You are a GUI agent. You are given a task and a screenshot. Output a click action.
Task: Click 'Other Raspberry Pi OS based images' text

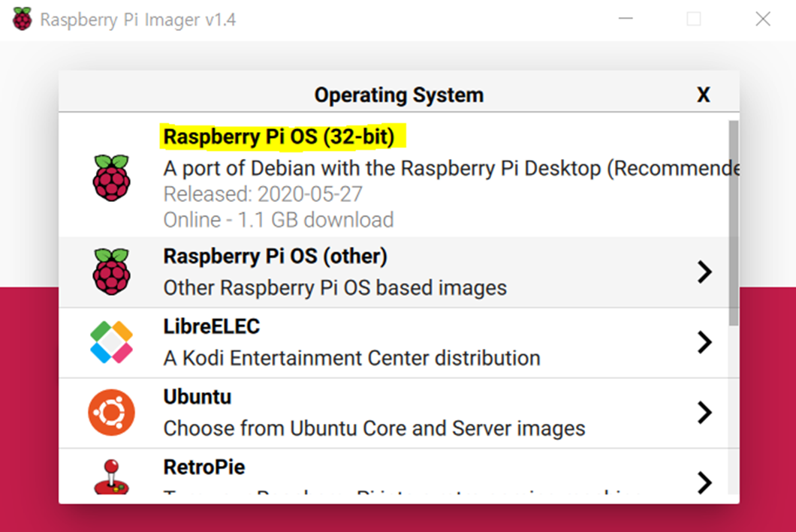[335, 288]
